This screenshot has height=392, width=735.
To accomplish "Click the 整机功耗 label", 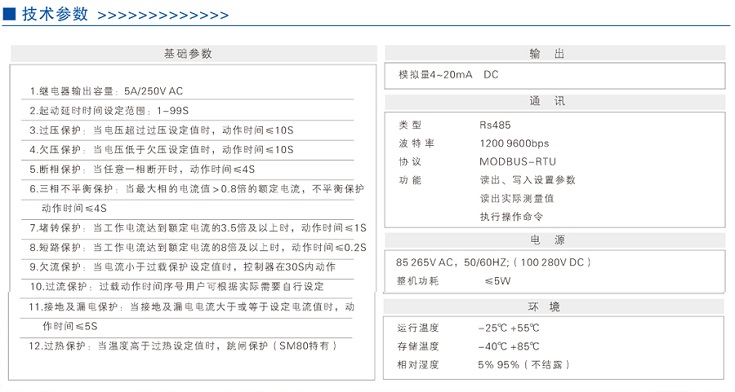I will click(418, 281).
